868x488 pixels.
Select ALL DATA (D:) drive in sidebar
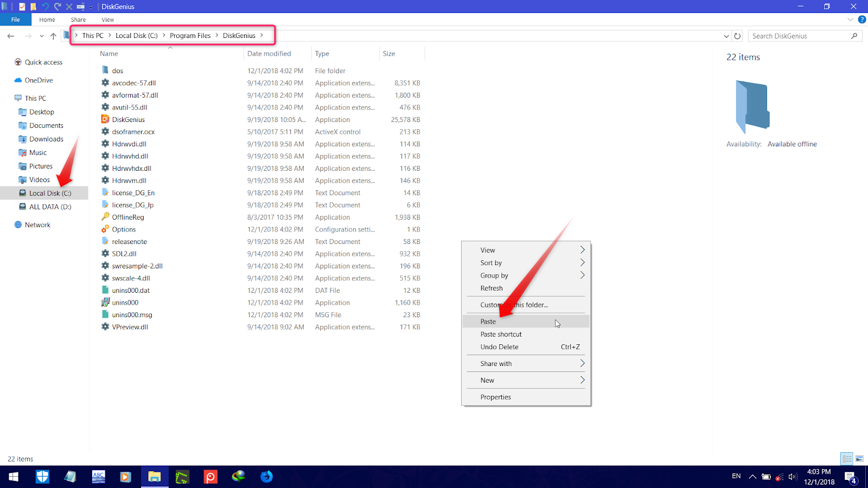pos(50,207)
